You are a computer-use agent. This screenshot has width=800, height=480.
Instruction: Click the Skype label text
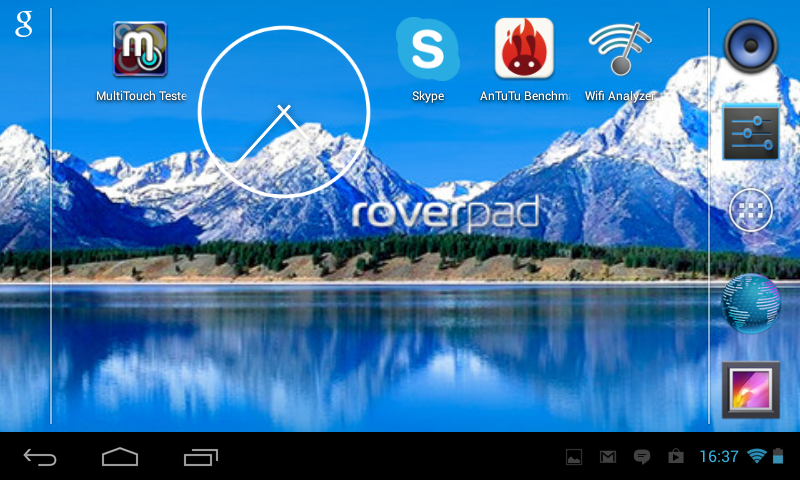428,96
